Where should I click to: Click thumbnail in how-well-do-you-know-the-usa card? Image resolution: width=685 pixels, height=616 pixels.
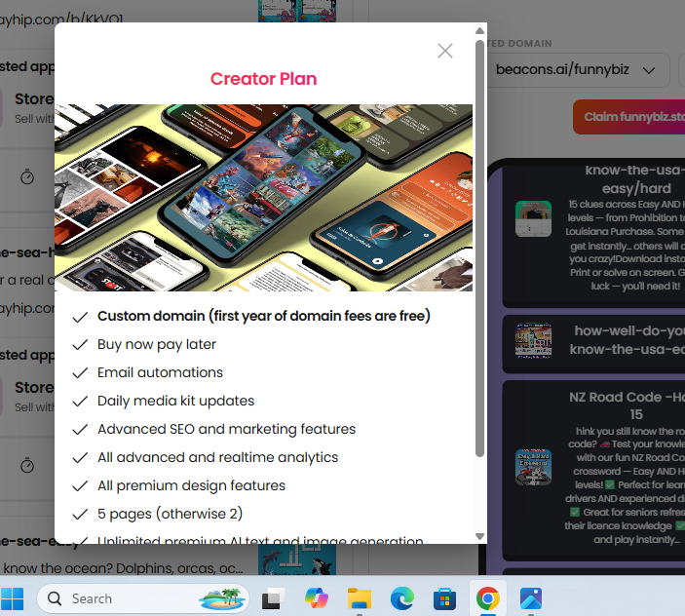click(x=533, y=341)
